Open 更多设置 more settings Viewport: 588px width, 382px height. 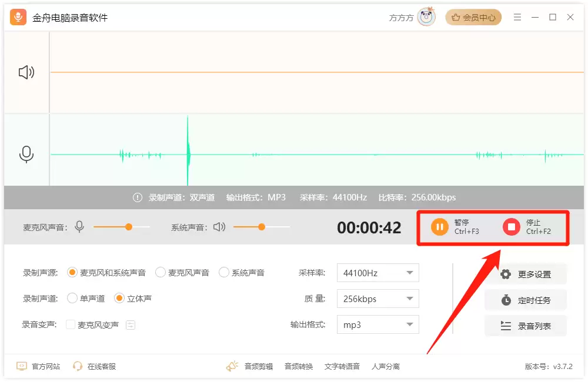(x=525, y=274)
